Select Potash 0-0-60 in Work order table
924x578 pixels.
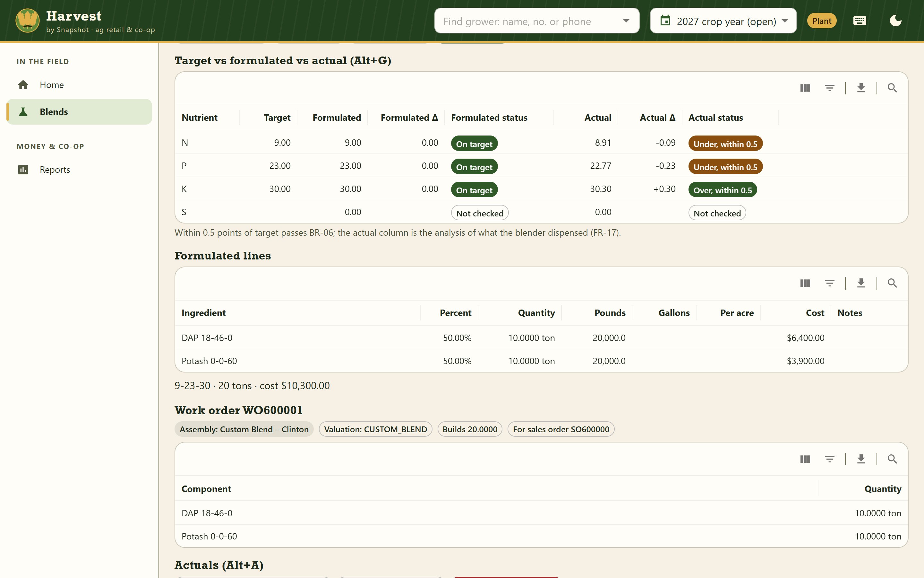coord(209,536)
